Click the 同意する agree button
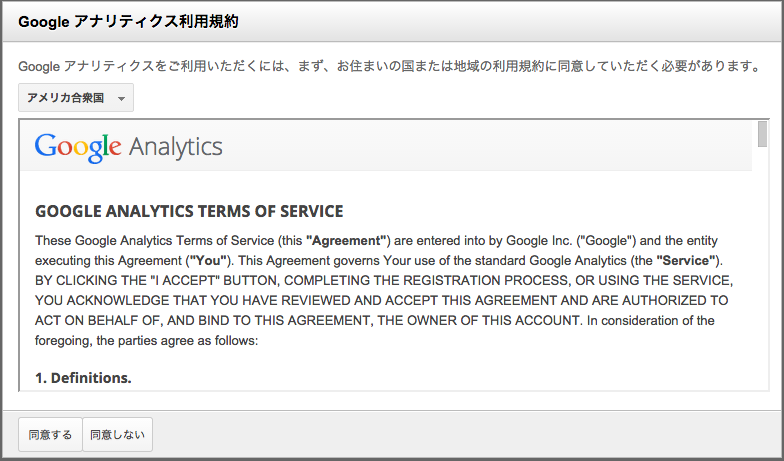Screen dimensions: 784x461 (x=50, y=434)
